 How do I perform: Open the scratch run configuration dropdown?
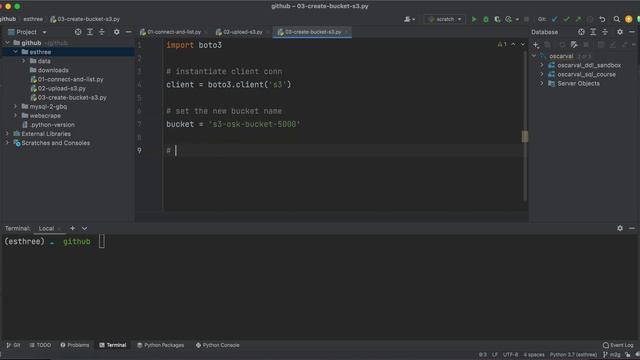[x=444, y=19]
